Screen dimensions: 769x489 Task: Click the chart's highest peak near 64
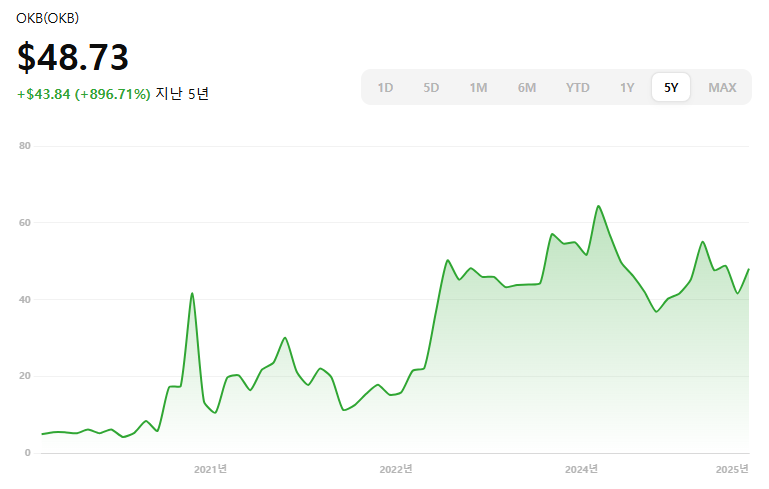(598, 206)
